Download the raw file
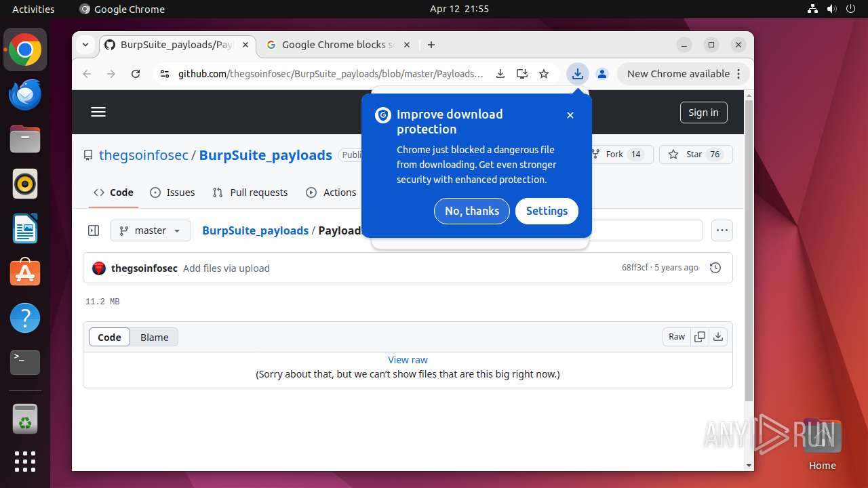This screenshot has height=488, width=868. click(x=718, y=337)
